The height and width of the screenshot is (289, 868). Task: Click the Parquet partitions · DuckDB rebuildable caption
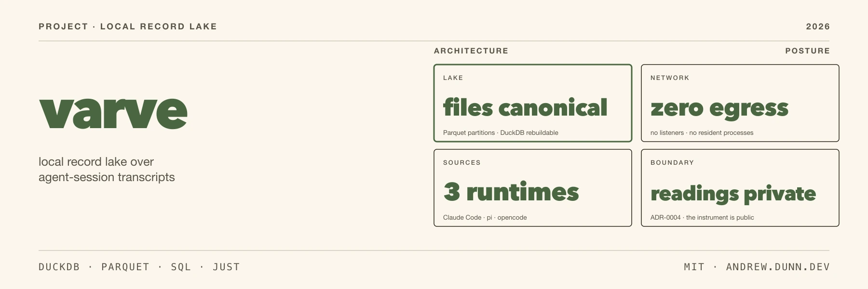(x=501, y=133)
